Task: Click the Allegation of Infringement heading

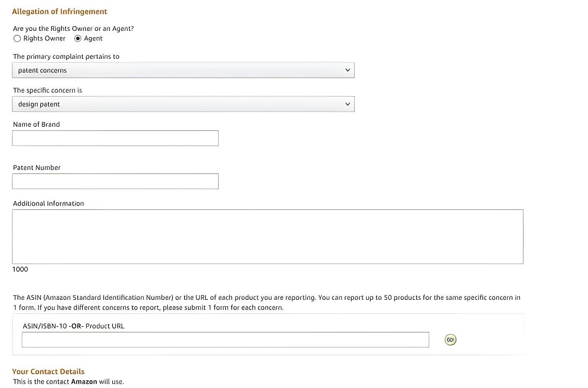Action: click(x=60, y=12)
